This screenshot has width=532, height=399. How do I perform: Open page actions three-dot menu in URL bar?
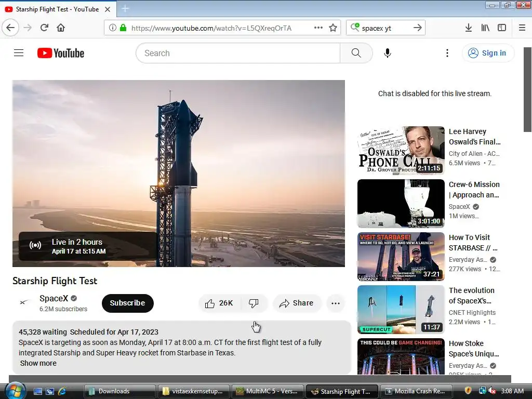[318, 28]
